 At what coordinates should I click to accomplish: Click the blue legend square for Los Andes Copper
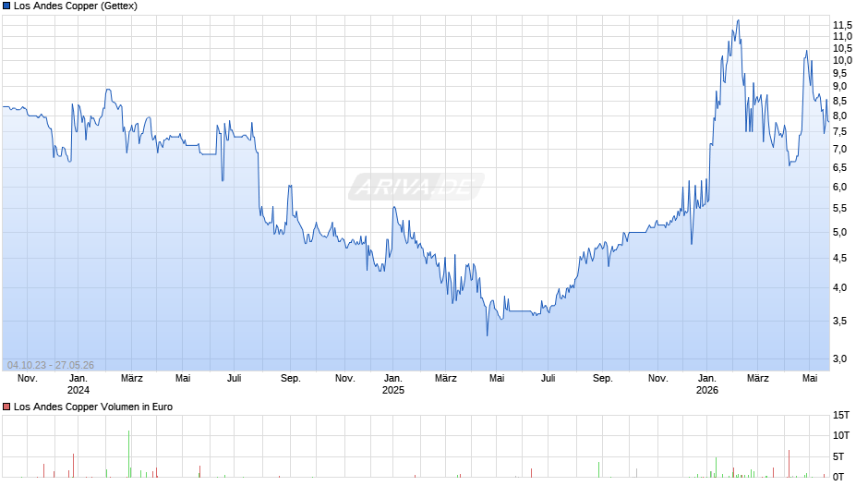[x=6, y=6]
